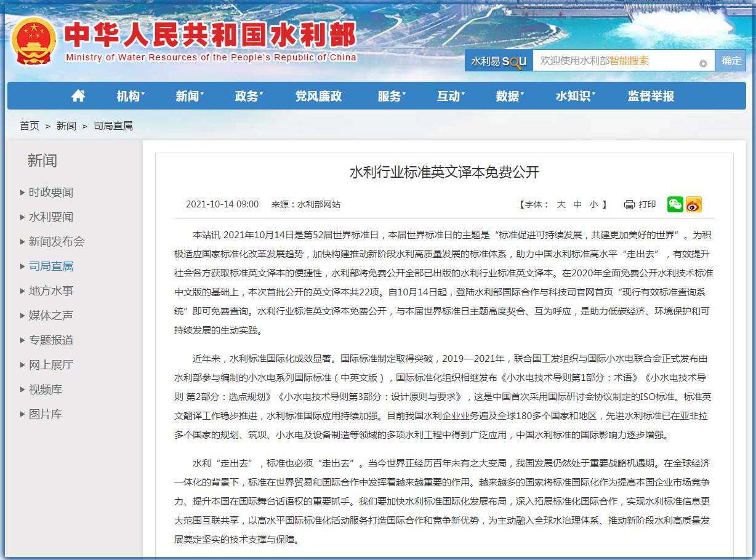This screenshot has width=756, height=560.
Task: Go to 党风廉政 section
Action: pyautogui.click(x=318, y=96)
